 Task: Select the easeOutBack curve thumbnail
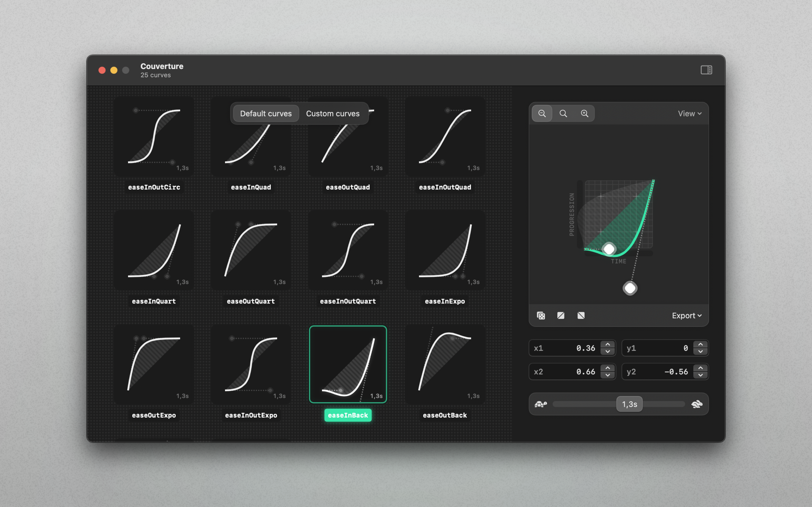point(445,364)
